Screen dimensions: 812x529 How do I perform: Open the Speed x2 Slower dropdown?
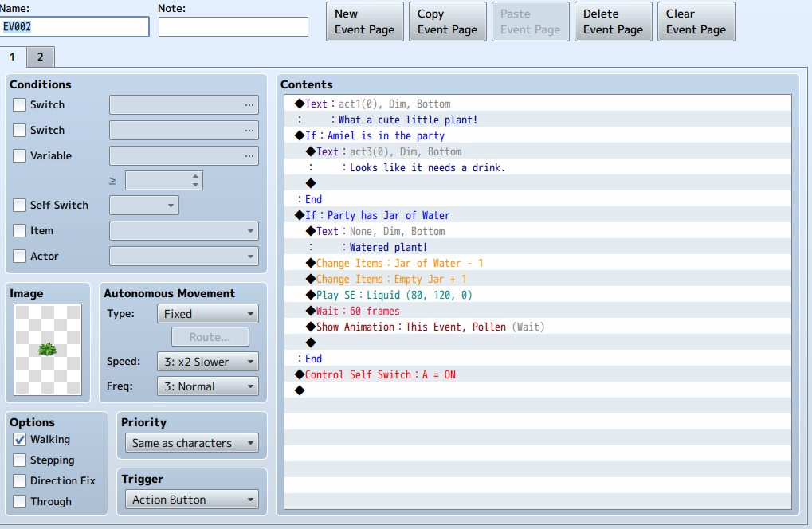coord(208,362)
